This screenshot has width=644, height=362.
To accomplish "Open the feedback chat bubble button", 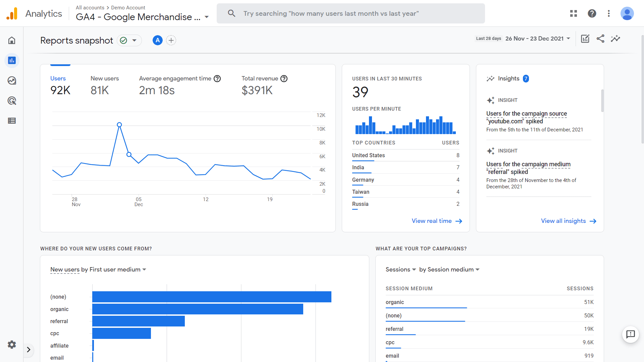I will tap(631, 334).
